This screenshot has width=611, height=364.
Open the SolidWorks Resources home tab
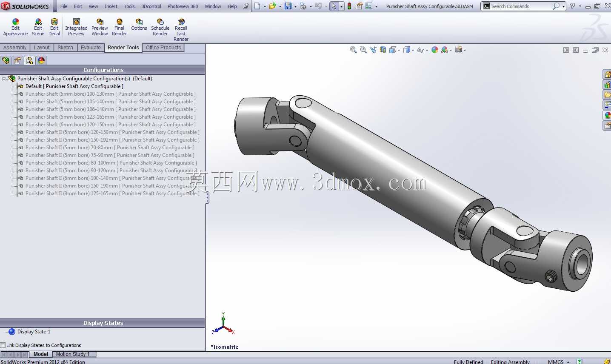(x=607, y=75)
